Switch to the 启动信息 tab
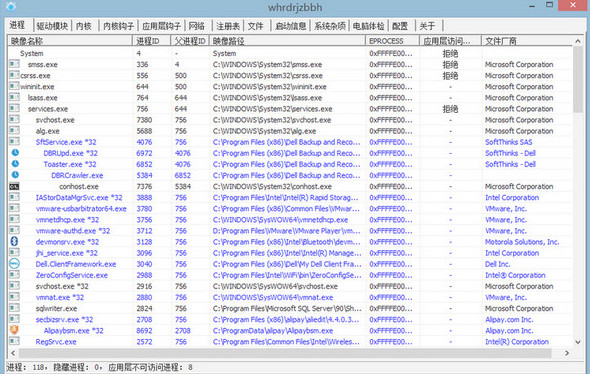590x374 pixels. [x=290, y=26]
